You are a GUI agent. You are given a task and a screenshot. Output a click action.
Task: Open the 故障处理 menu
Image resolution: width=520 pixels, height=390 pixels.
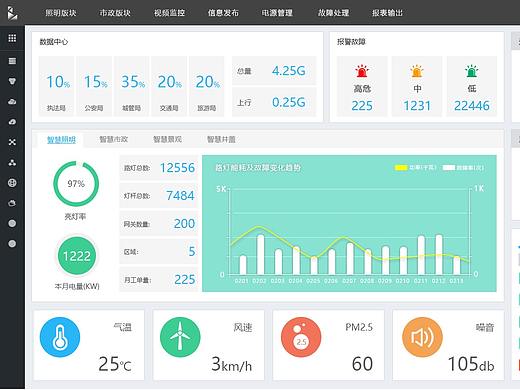pos(333,13)
